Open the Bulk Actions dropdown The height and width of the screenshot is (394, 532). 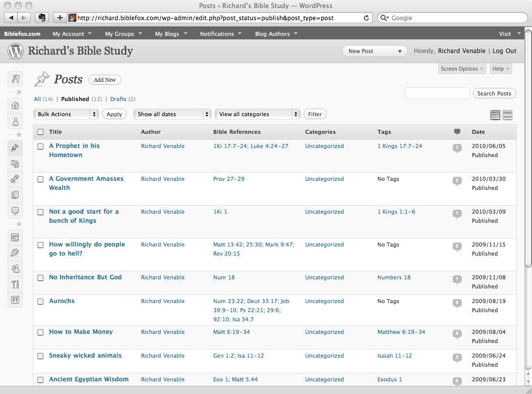(66, 114)
